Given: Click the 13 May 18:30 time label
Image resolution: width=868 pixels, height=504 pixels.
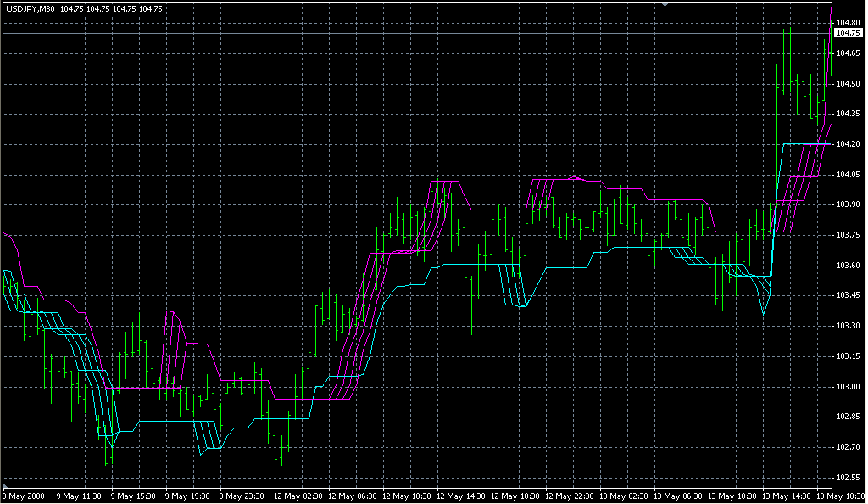Looking at the screenshot, I should tap(838, 496).
